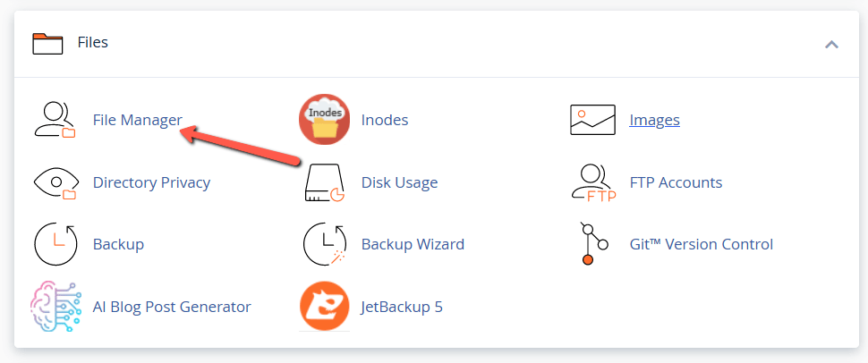Go to the Images link
Viewport: 868px width, 363px height.
pyautogui.click(x=654, y=120)
